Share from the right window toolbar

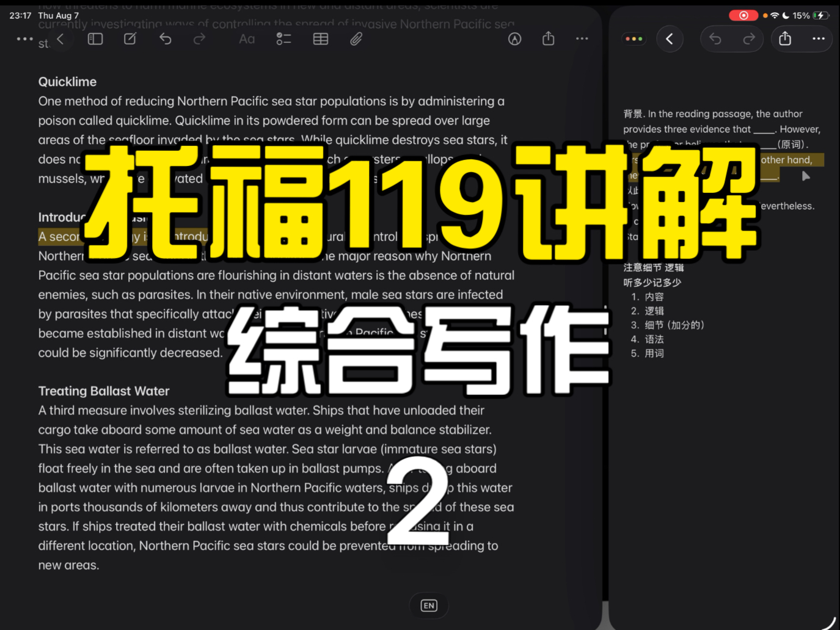tap(785, 39)
